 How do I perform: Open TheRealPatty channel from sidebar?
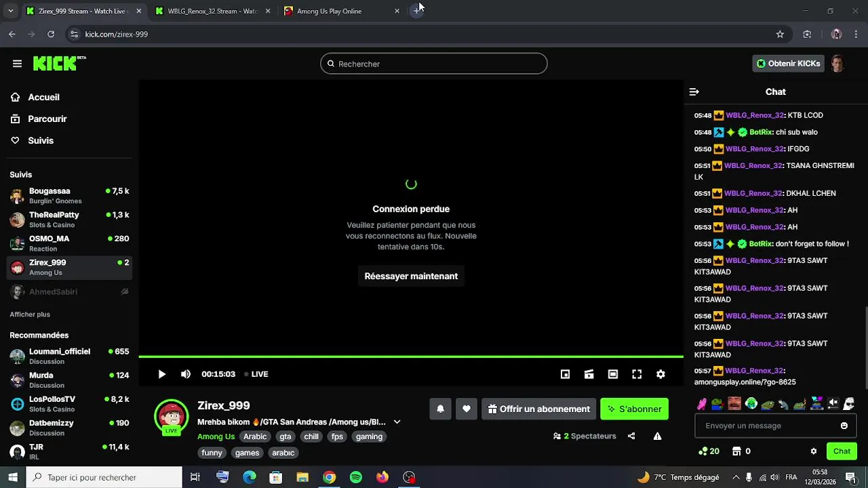(69, 220)
